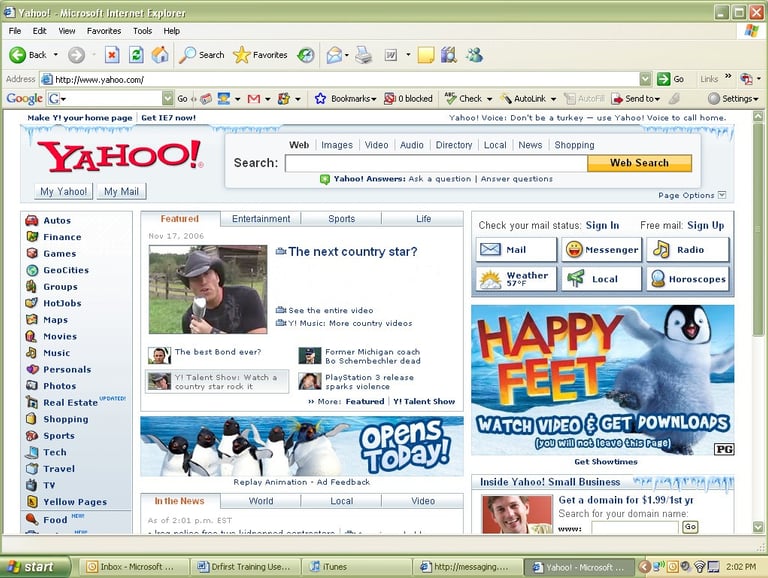
Task: Open the Favorites menu
Action: 104,31
